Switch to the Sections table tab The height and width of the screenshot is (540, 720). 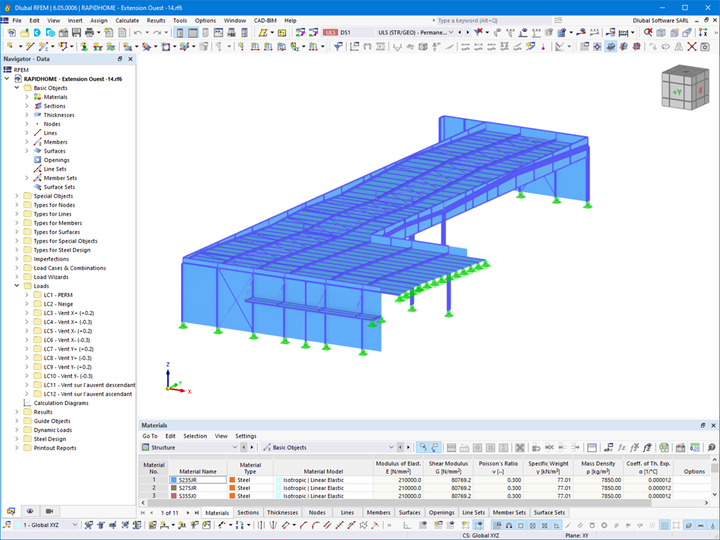click(x=248, y=512)
